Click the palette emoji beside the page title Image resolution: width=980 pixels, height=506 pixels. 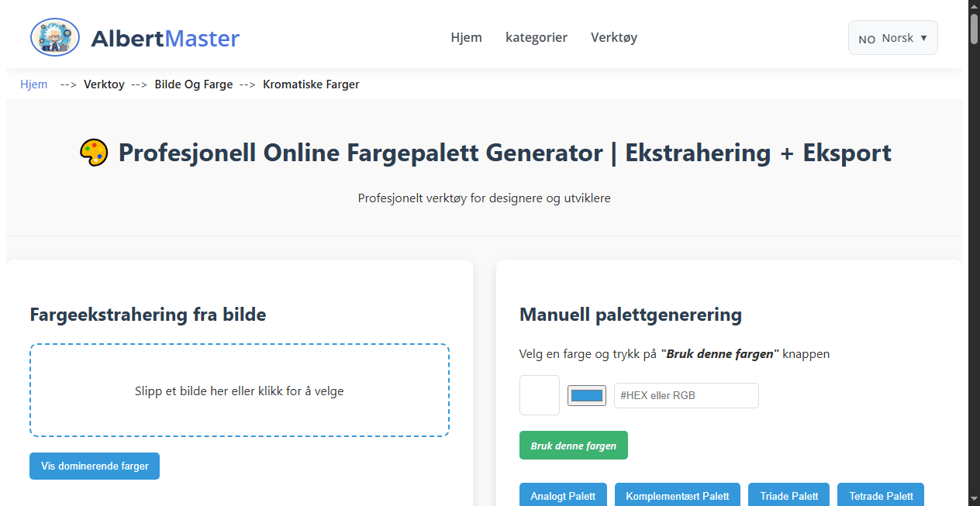(94, 152)
